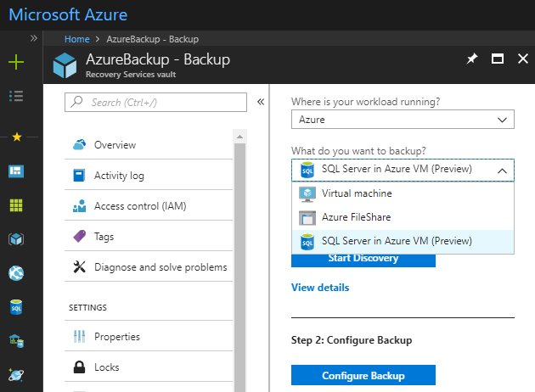
Task: Open the dashboard icon in left sidebar
Action: (16, 171)
